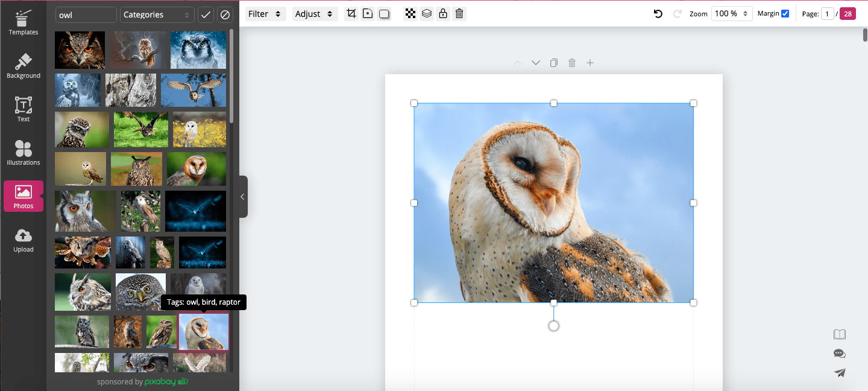Open the layers order icon
Screen dimensions: 868x391
pos(427,13)
